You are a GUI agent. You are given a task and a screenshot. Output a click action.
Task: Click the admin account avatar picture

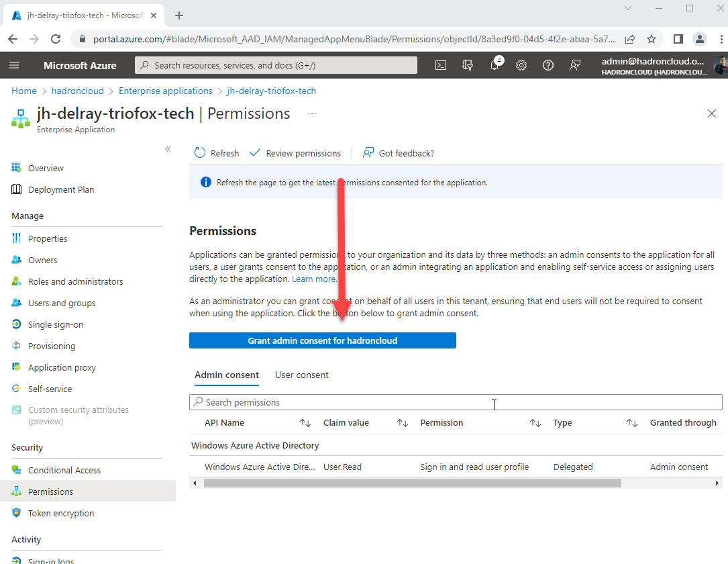pos(721,66)
